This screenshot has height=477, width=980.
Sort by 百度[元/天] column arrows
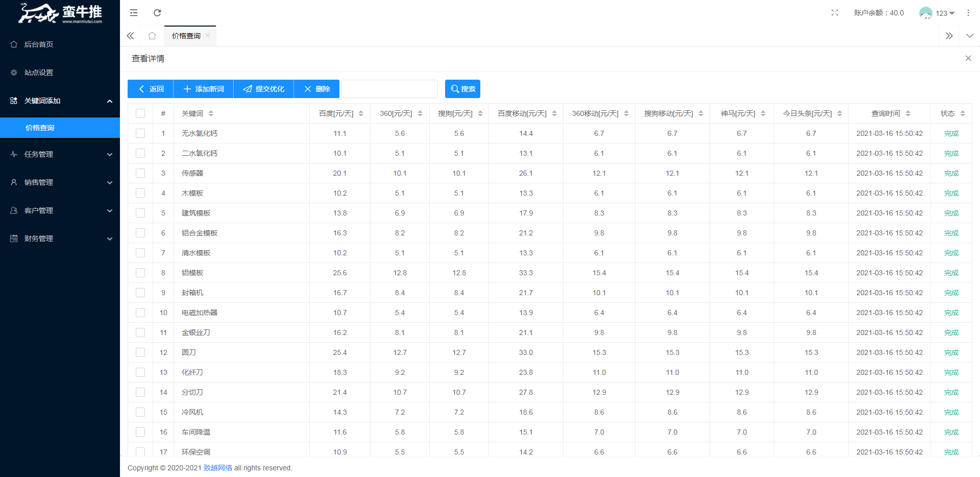[x=361, y=113]
